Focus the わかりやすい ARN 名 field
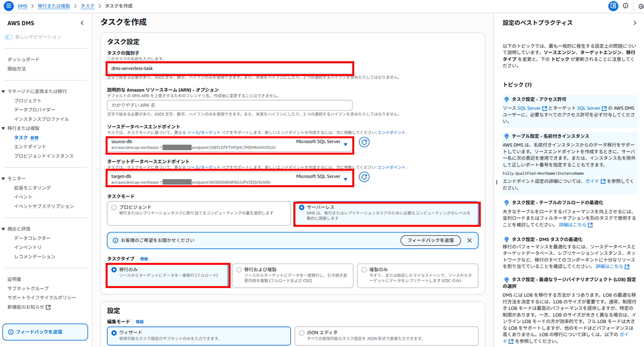The width and height of the screenshot is (644, 347). point(229,105)
